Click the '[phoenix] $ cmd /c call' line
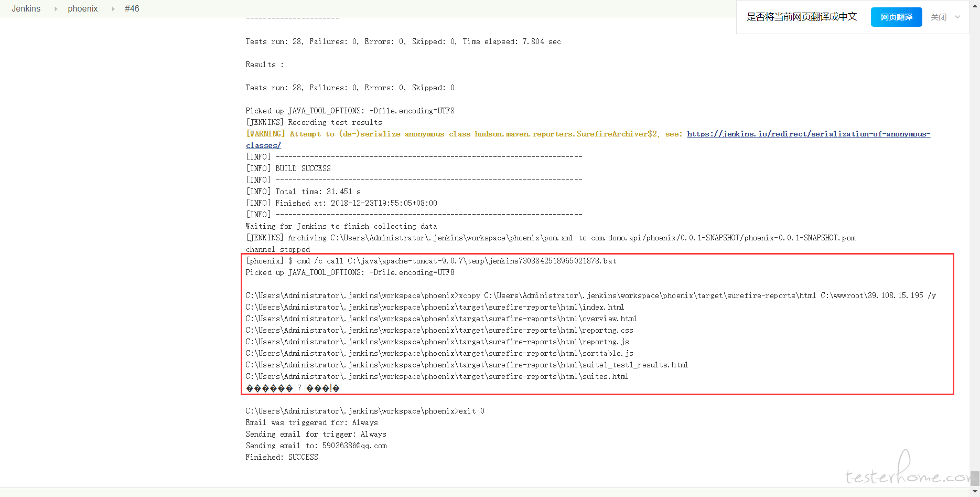Screen dimensions: 980x497 tap(431, 261)
